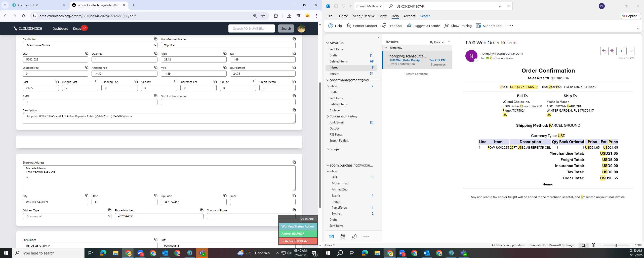Copy the Amazon Fee value
This screenshot has width=644, height=258.
pyautogui.click(x=156, y=67)
